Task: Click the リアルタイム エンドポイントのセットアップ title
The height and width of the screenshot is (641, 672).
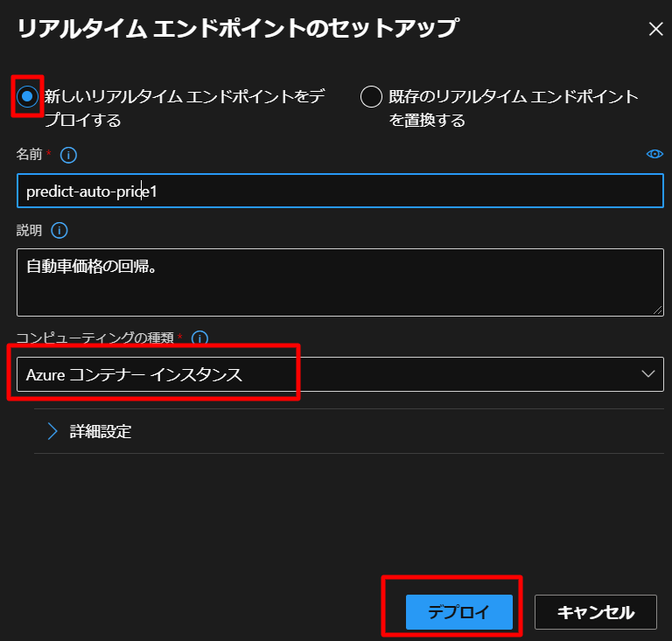Action: [x=237, y=28]
